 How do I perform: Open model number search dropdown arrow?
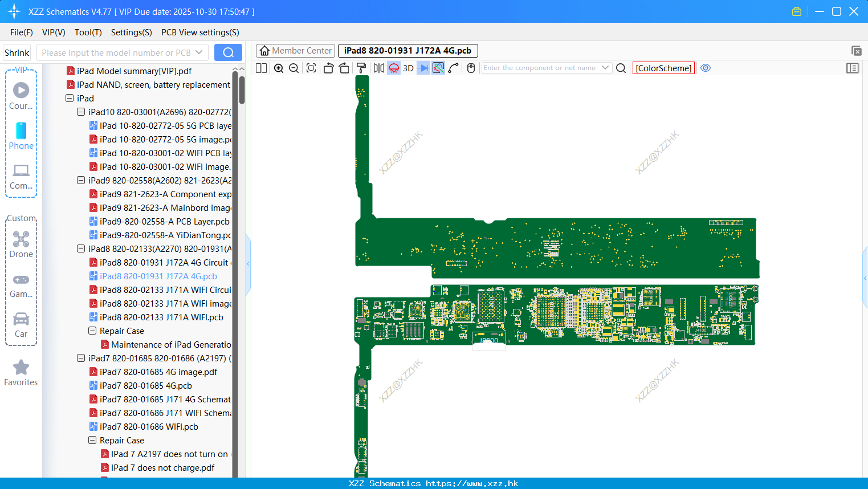[199, 52]
